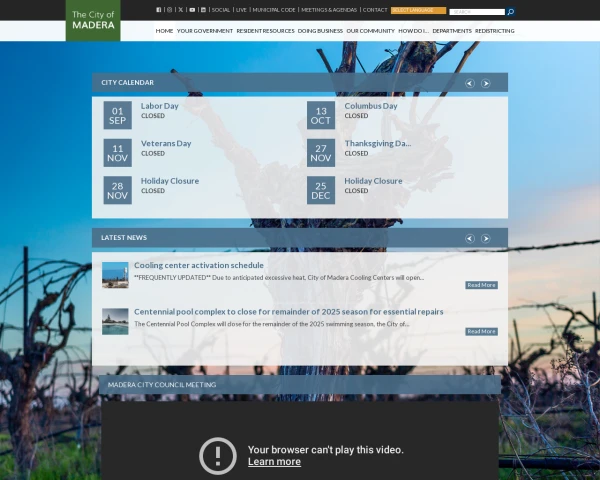Open the Departments menu
The image size is (600, 480).
click(452, 31)
